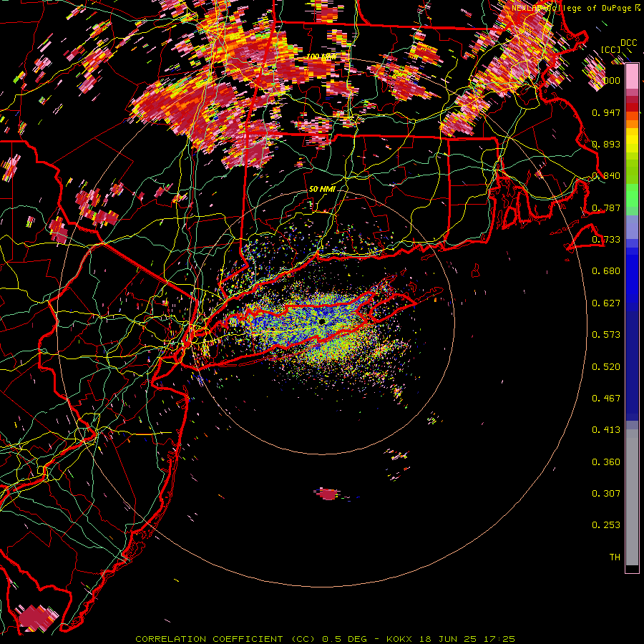
Task: Select the 0.893 legend value
Action: (x=606, y=144)
